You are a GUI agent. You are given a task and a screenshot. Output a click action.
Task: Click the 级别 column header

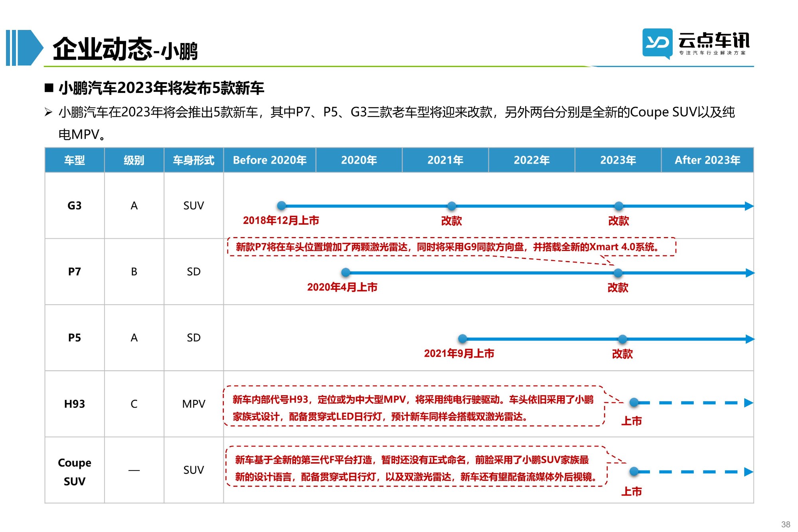[x=134, y=160]
